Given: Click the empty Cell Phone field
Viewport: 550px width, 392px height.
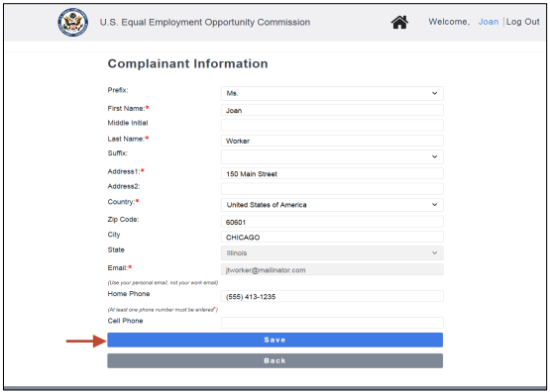Looking at the screenshot, I should (x=332, y=323).
